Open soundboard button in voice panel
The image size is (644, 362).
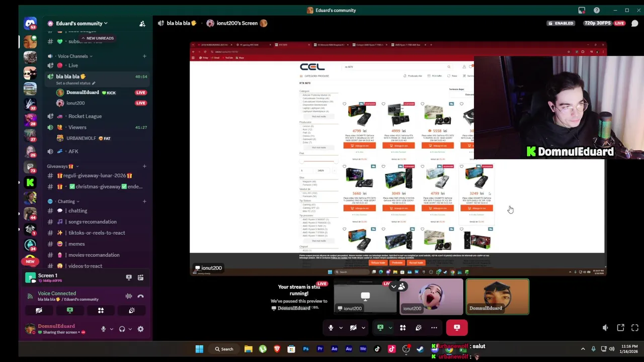(x=132, y=310)
